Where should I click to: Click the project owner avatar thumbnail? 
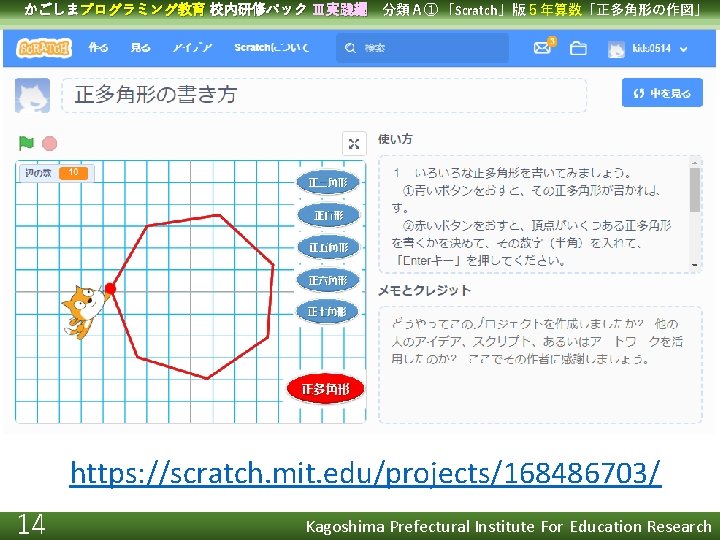click(33, 96)
